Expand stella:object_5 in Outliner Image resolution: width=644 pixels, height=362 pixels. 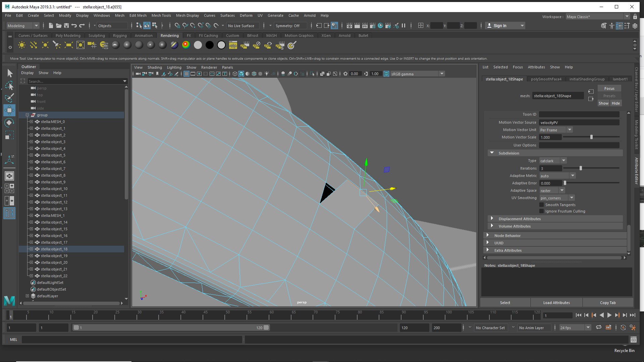[x=32, y=155]
